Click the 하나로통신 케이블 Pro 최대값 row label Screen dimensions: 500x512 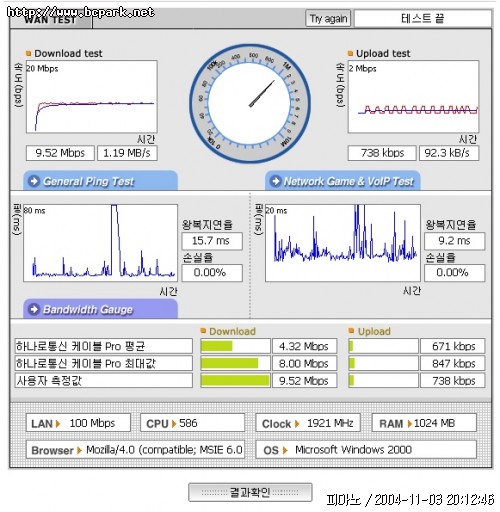coord(104,363)
